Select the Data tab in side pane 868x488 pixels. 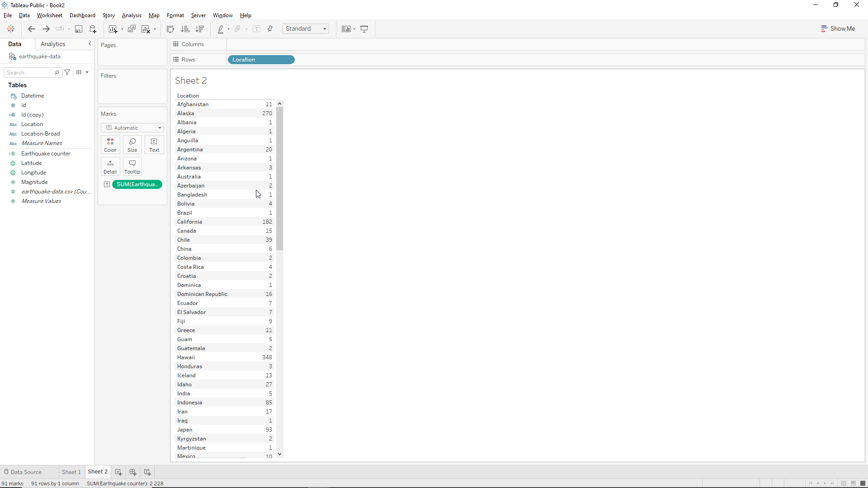click(x=14, y=44)
